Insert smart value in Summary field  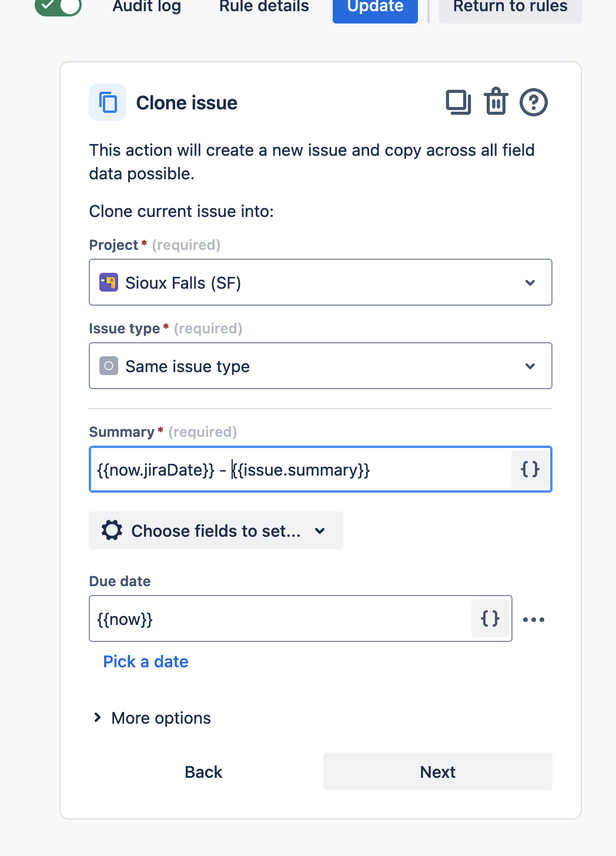click(530, 469)
